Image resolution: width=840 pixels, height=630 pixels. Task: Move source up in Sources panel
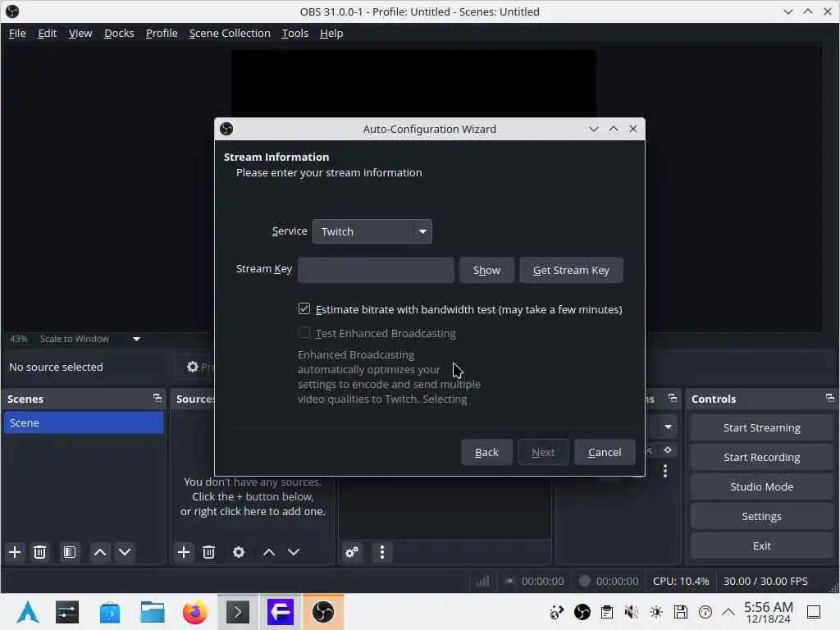coord(269,552)
